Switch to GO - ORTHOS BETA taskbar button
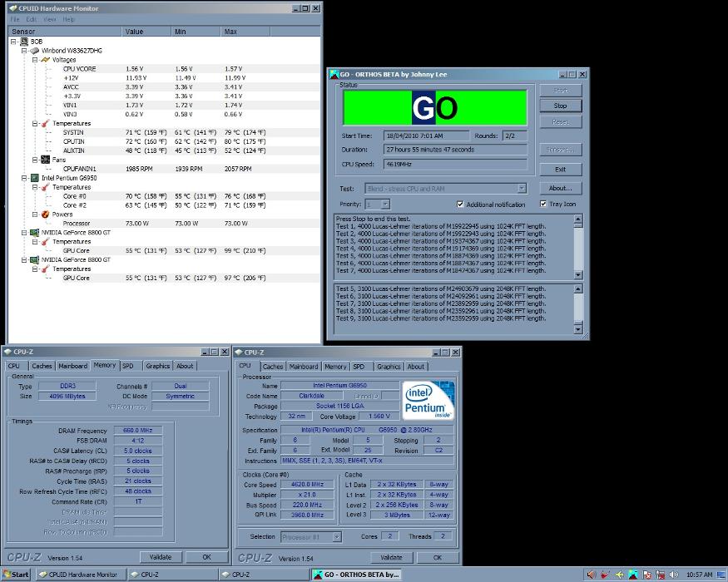Image resolution: width=728 pixels, height=582 pixels. pos(357,575)
